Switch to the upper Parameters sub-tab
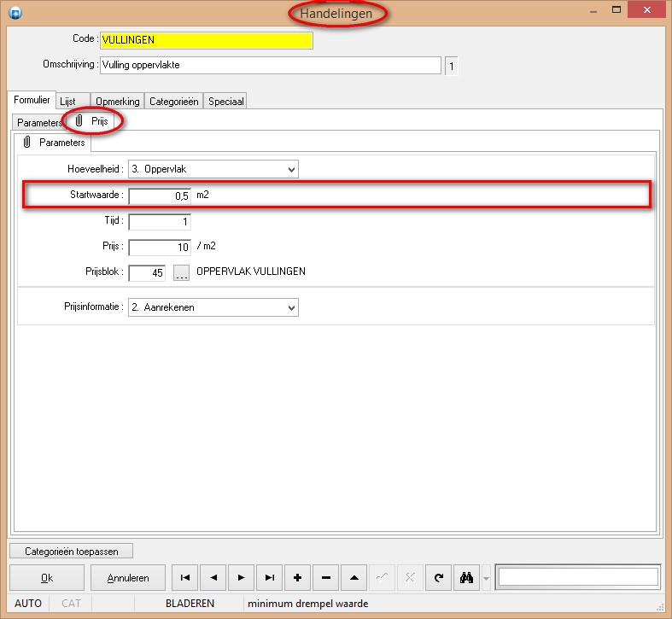 [39, 123]
